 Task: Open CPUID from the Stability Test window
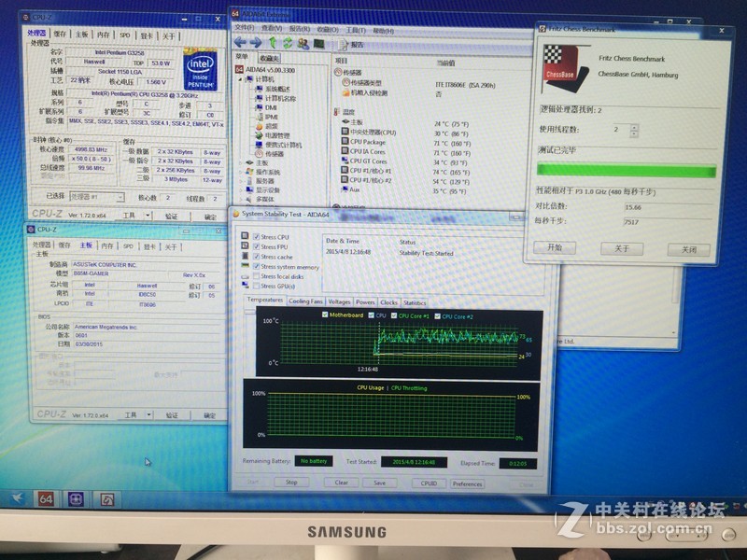pyautogui.click(x=429, y=483)
